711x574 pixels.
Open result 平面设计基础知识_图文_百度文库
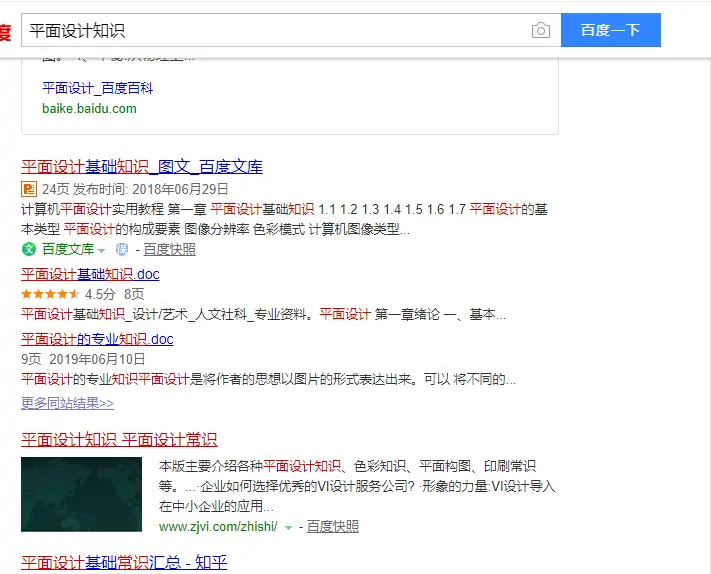pos(142,167)
